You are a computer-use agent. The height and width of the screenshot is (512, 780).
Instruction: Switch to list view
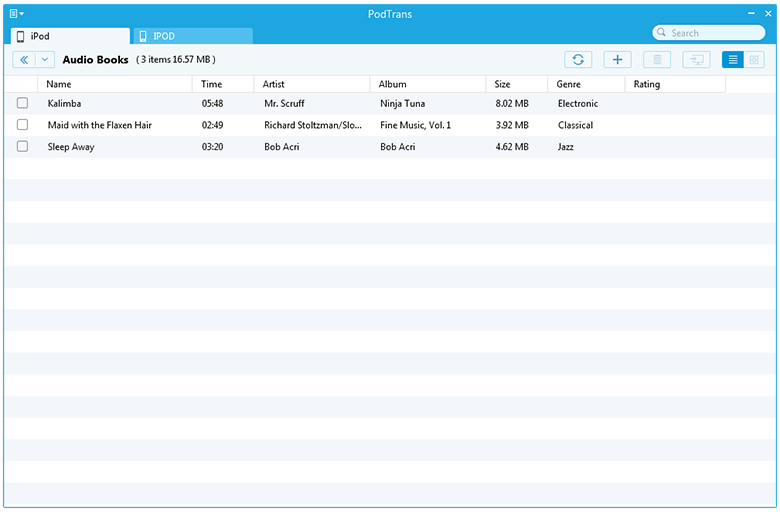pos(733,60)
